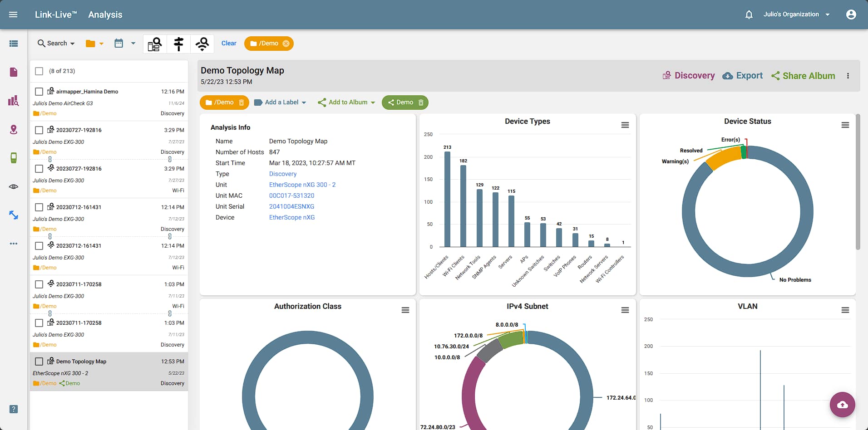Open the EtherScope nXG 300 - 2 unit link
The width and height of the screenshot is (868, 430).
pyautogui.click(x=302, y=185)
